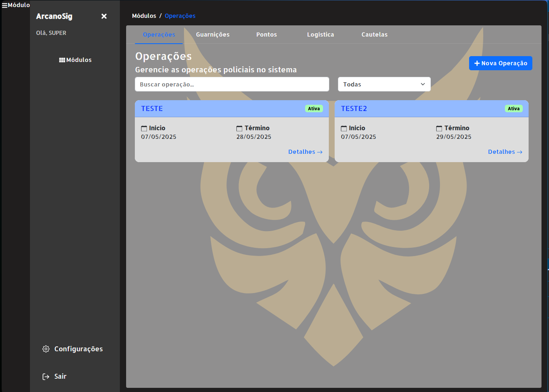Image resolution: width=549 pixels, height=392 pixels.
Task: Open Configurações gear icon
Action: pyautogui.click(x=46, y=349)
